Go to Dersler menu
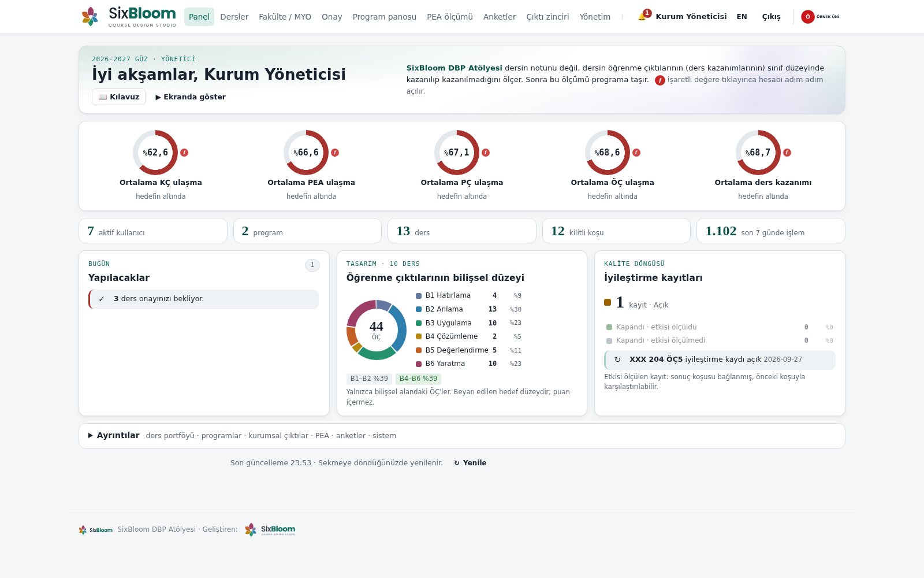The width and height of the screenshot is (924, 578). click(234, 17)
